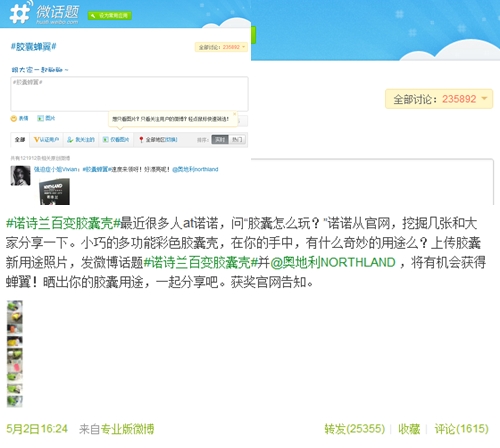
Task: Open the avatar of 强迫症小姐Vivian
Action: click(20, 175)
